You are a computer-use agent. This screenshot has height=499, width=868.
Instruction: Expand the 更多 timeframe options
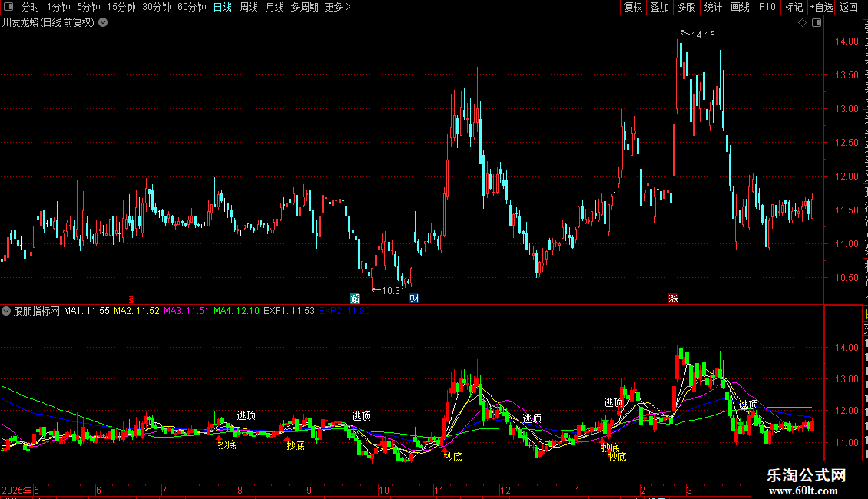click(x=337, y=7)
